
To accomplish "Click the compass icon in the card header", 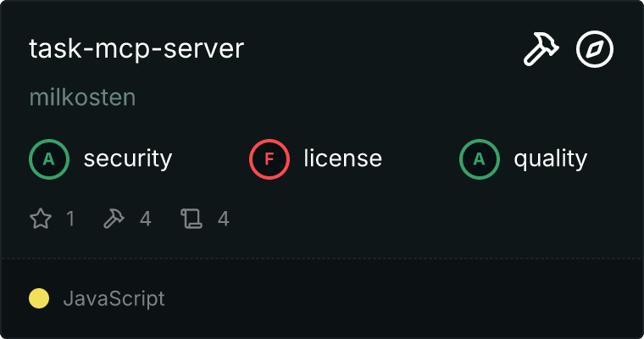I will pos(595,50).
